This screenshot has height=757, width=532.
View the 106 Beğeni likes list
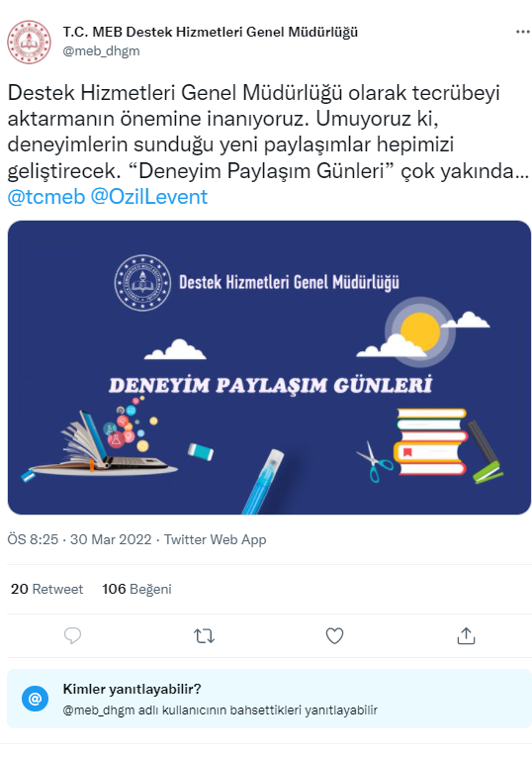(137, 589)
